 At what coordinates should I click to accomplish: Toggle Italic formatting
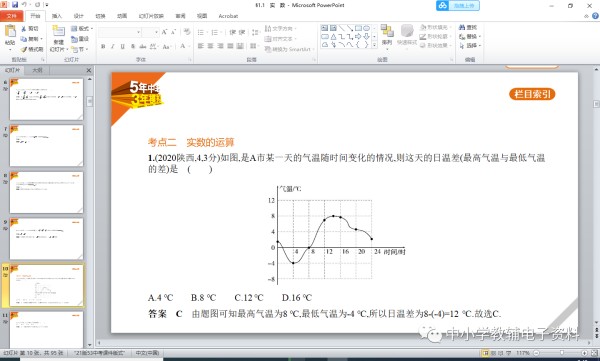coord(112,46)
